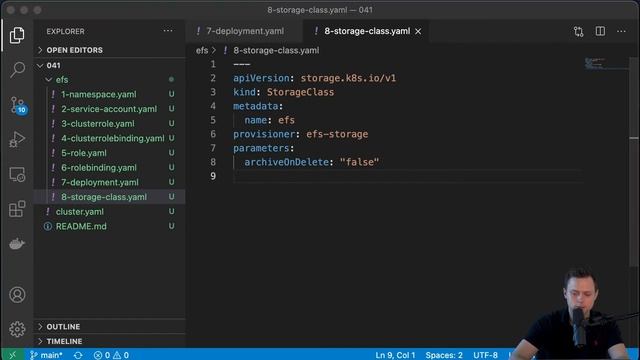Switch branch via main* in status bar
The height and width of the screenshot is (360, 640).
tap(46, 355)
